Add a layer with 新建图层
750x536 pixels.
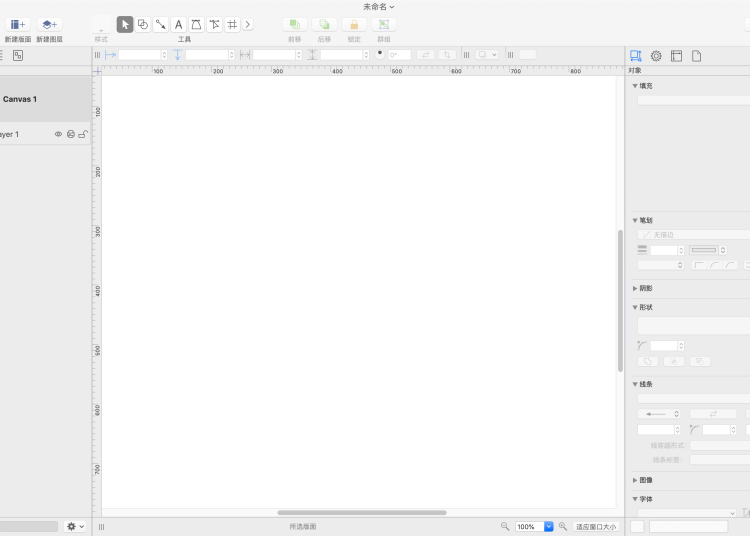coord(49,24)
